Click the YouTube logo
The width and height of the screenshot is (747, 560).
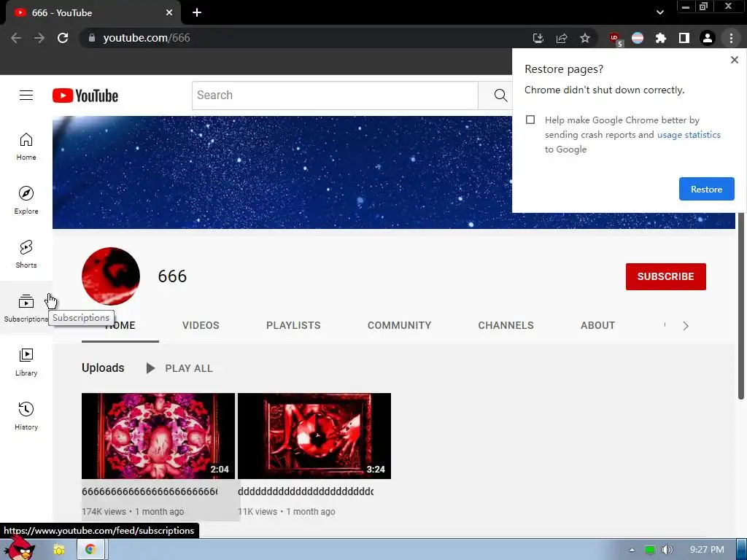(x=85, y=96)
